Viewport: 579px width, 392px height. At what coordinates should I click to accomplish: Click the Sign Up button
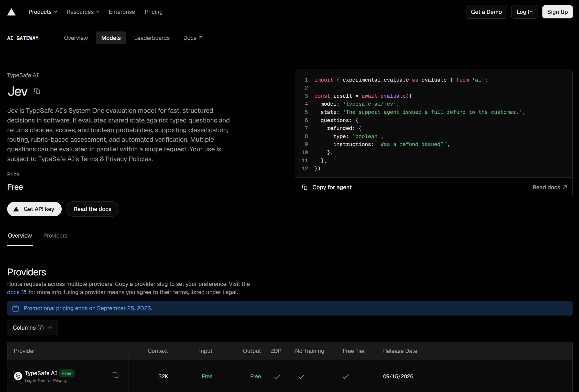(557, 12)
